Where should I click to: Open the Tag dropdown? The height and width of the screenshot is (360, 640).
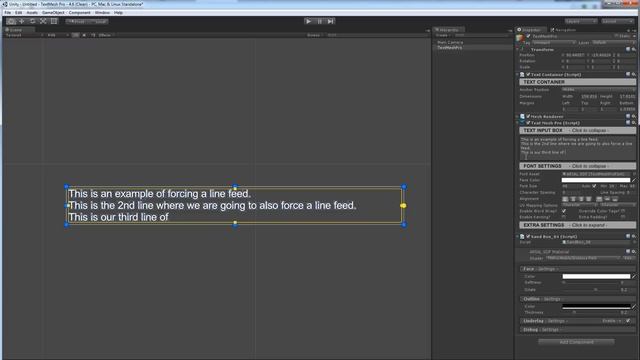[553, 42]
